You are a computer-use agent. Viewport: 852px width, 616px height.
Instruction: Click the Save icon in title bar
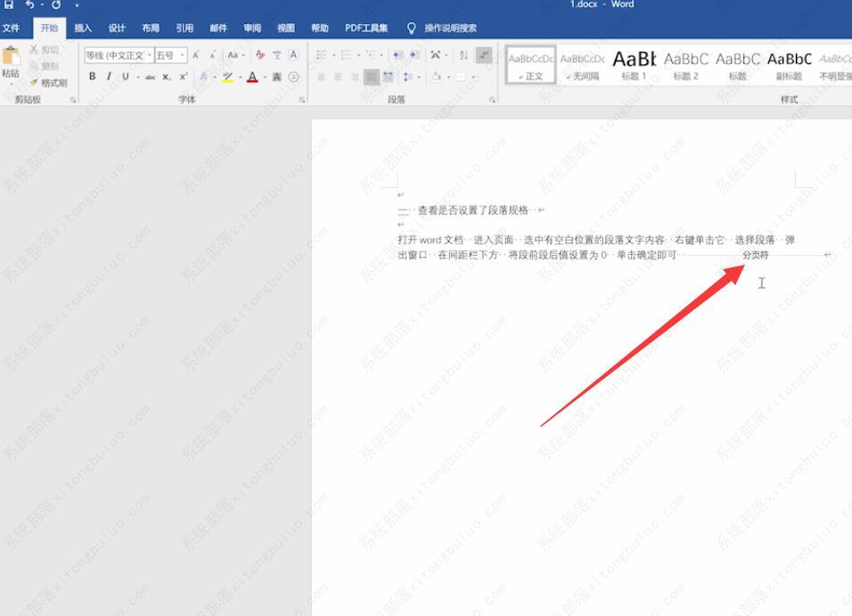pyautogui.click(x=9, y=4)
